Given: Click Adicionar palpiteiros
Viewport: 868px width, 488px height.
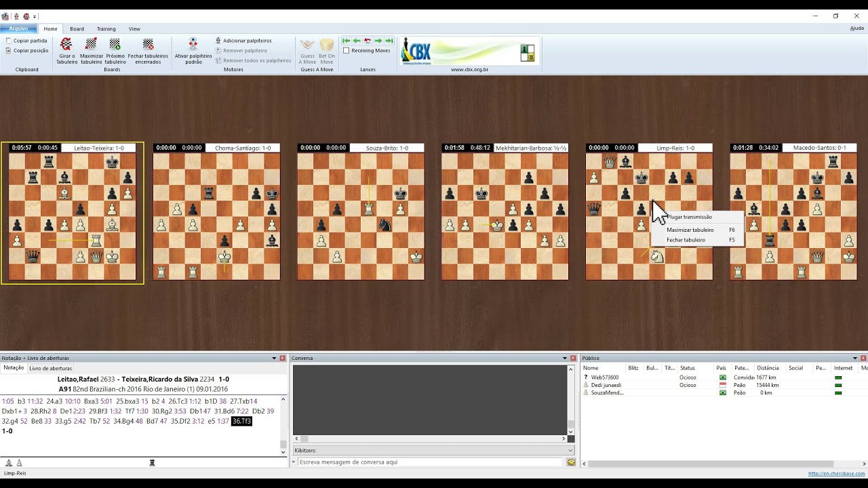Looking at the screenshot, I should pyautogui.click(x=243, y=41).
